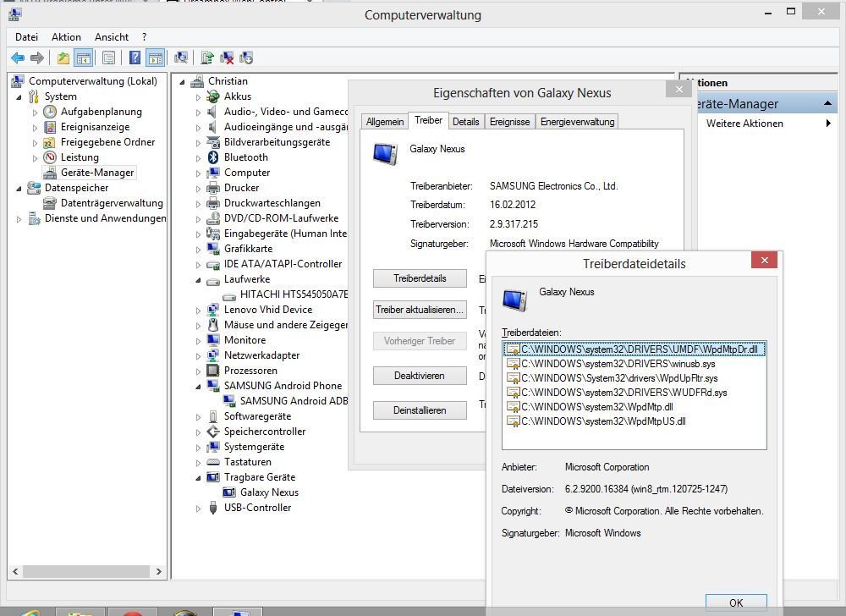Click the left pane scrollbar left arrow
This screenshot has width=846, height=616.
tap(15, 571)
